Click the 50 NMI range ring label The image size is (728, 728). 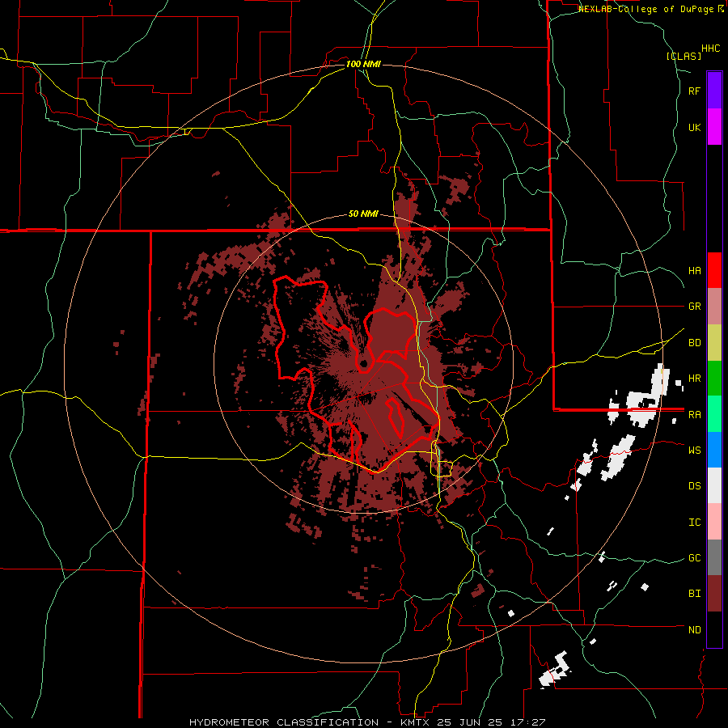click(363, 214)
